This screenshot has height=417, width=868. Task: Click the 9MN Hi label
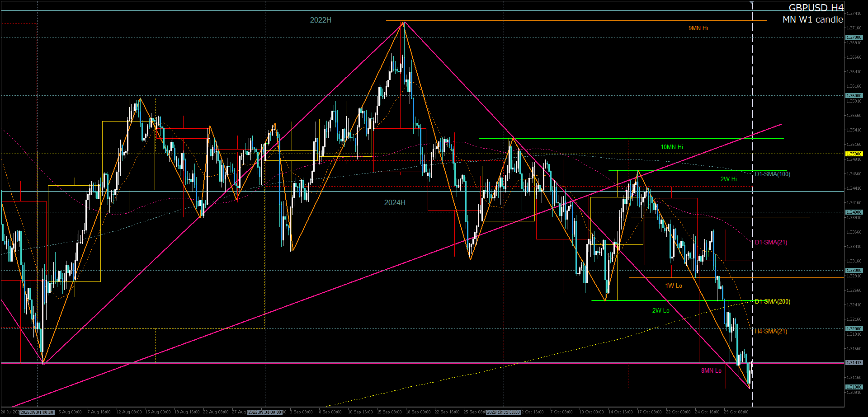(x=698, y=28)
